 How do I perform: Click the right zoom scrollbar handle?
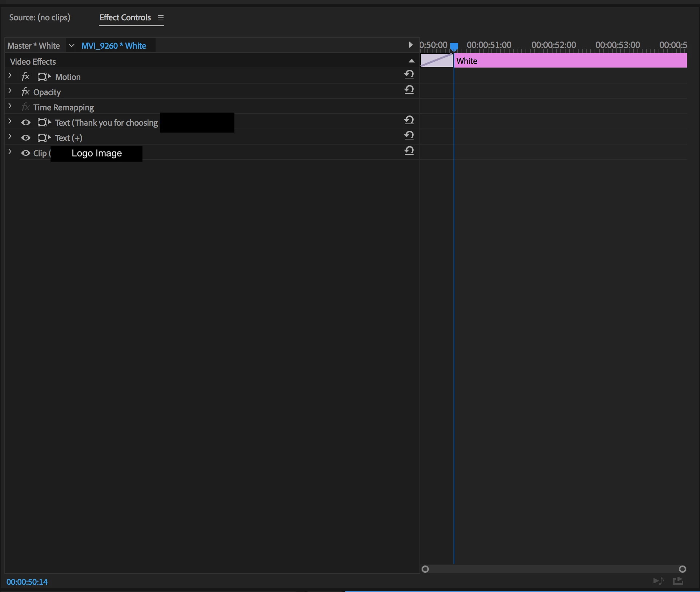[x=683, y=569]
